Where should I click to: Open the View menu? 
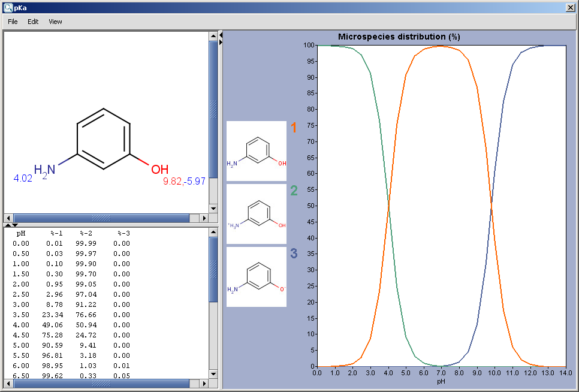[55, 22]
